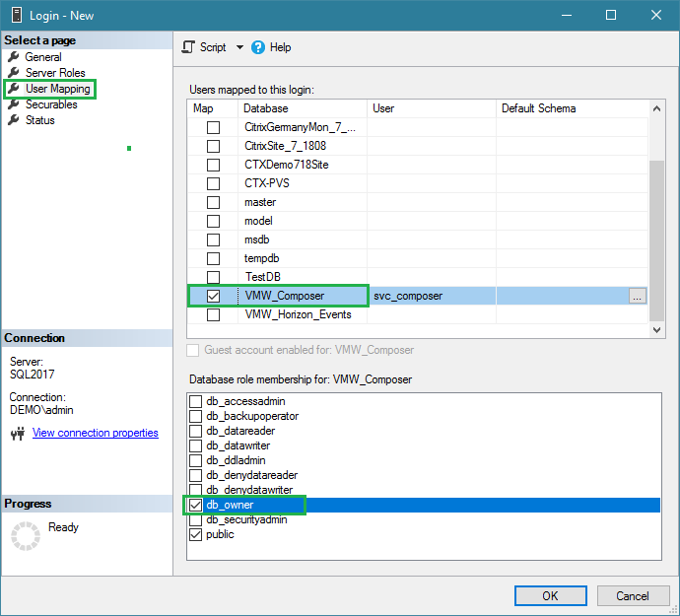
Task: Open View connection properties link
Action: click(95, 433)
